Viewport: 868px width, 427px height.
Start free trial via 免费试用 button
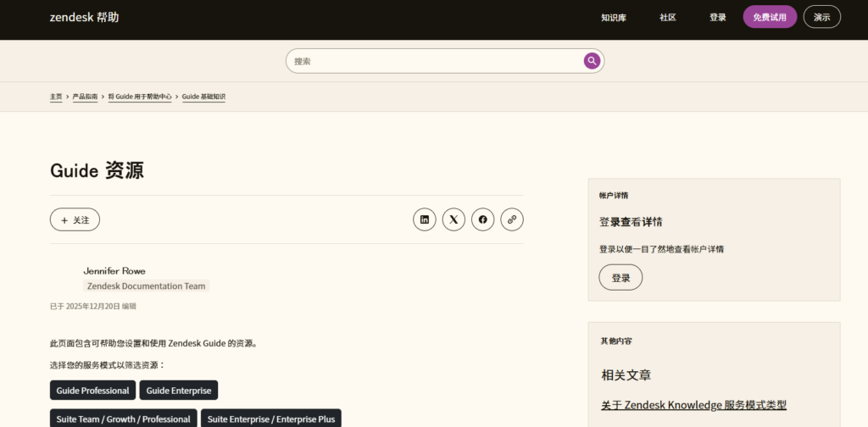pos(770,17)
